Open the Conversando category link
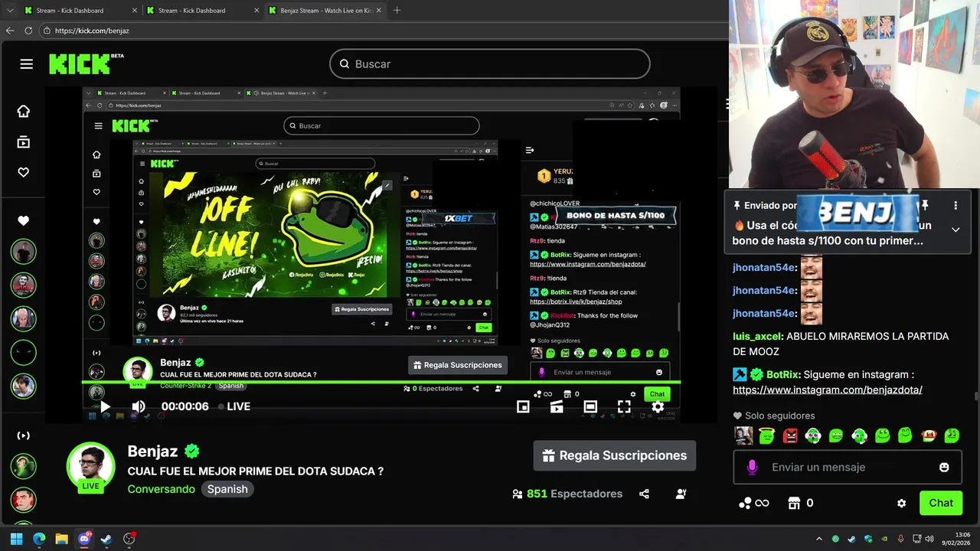The width and height of the screenshot is (980, 551). click(161, 488)
